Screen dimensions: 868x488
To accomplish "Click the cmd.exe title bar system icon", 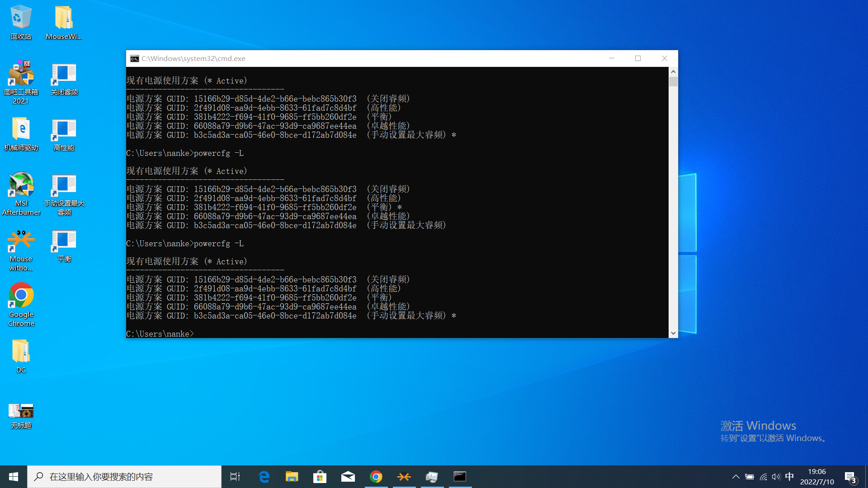I will tap(134, 59).
